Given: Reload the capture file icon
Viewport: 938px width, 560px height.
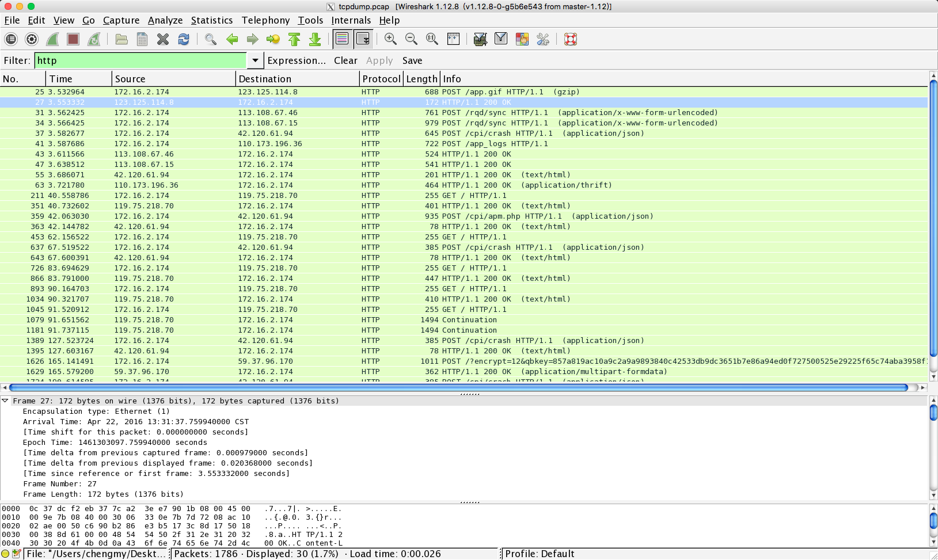Looking at the screenshot, I should click(x=184, y=39).
